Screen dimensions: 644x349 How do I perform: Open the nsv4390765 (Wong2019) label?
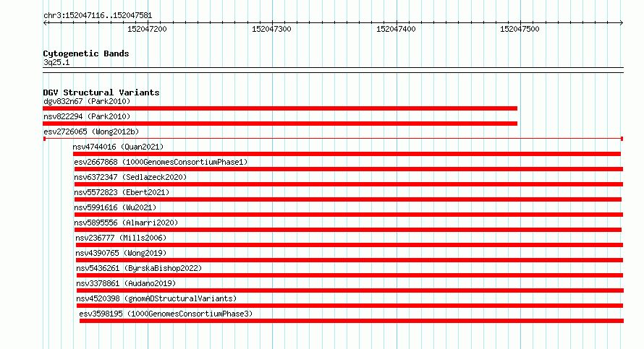coord(121,253)
